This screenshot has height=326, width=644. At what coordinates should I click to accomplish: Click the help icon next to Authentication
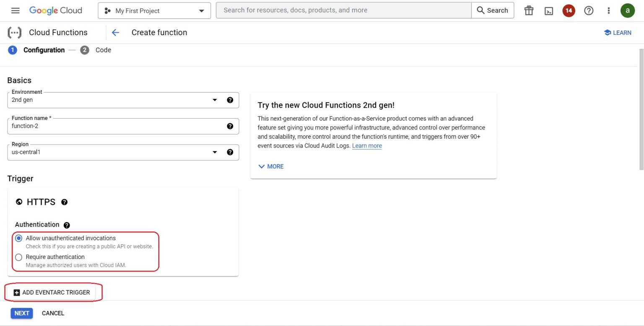(x=67, y=225)
